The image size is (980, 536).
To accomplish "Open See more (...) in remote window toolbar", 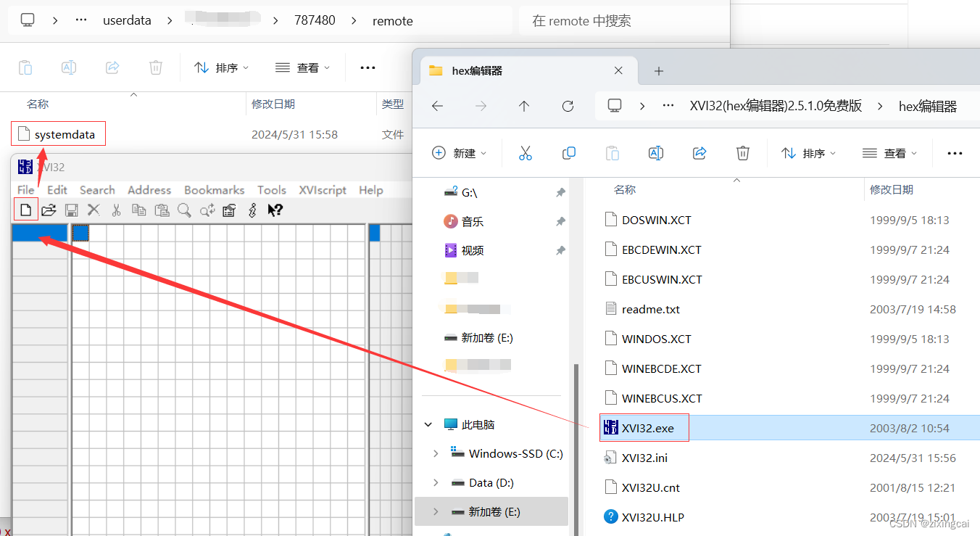I will pyautogui.click(x=367, y=67).
